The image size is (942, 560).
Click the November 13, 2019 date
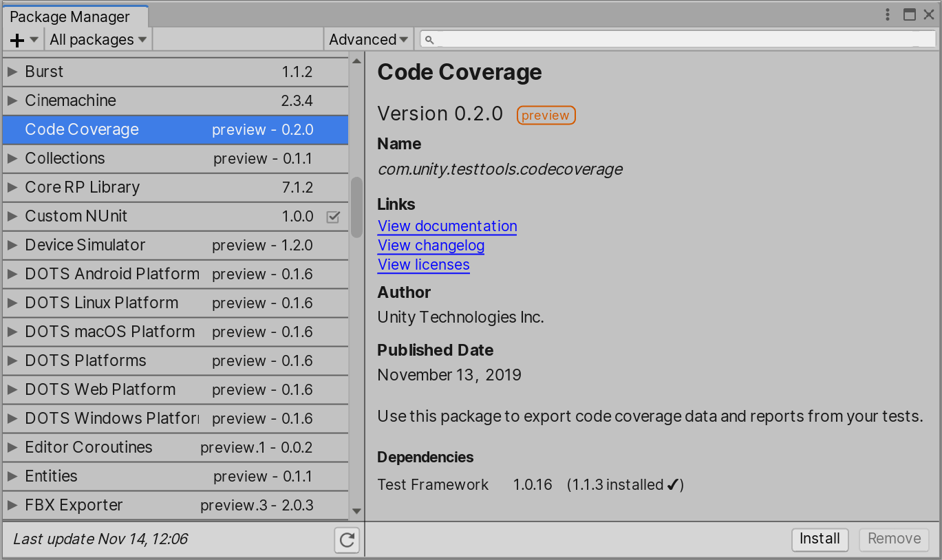point(449,375)
